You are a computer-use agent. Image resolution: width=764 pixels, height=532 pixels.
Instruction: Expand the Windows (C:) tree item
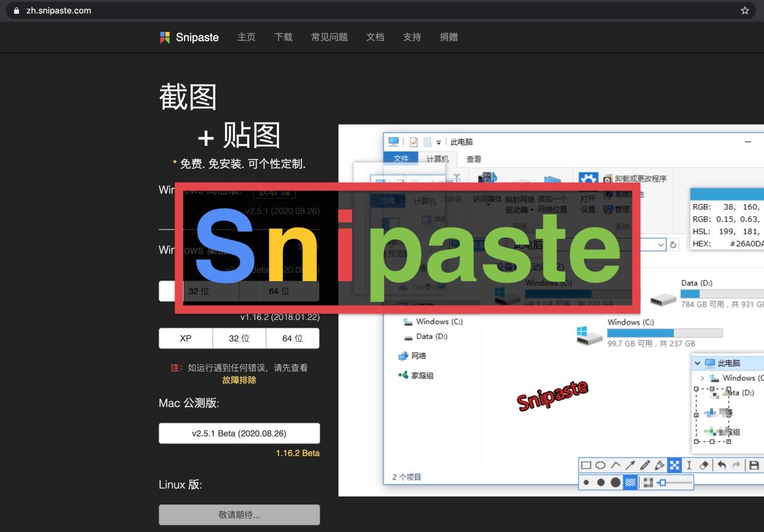click(x=702, y=378)
